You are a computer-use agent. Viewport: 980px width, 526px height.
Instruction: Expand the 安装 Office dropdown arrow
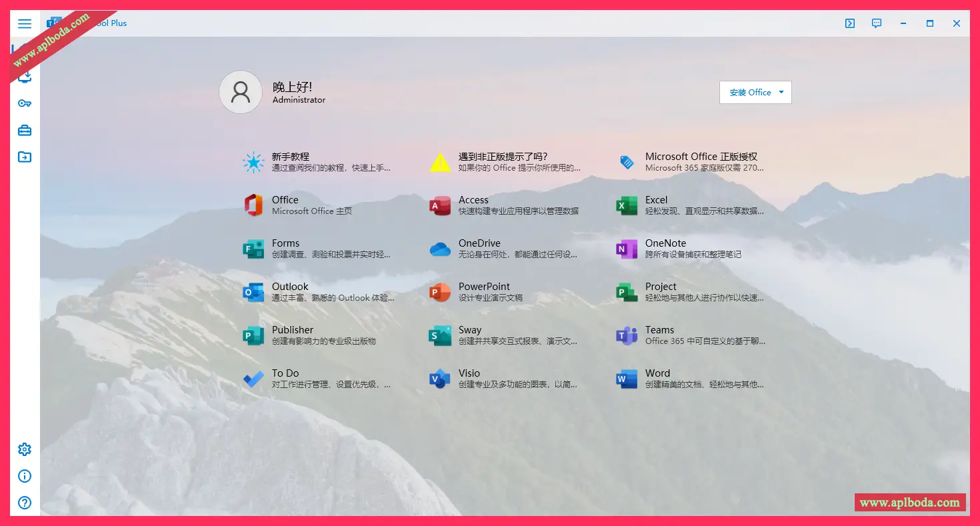pyautogui.click(x=781, y=93)
